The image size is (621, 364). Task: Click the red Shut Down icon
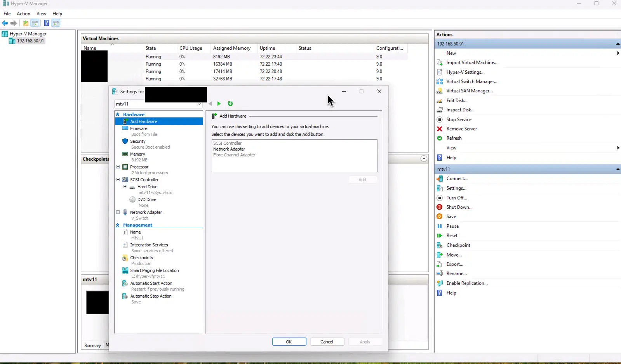coord(440,207)
